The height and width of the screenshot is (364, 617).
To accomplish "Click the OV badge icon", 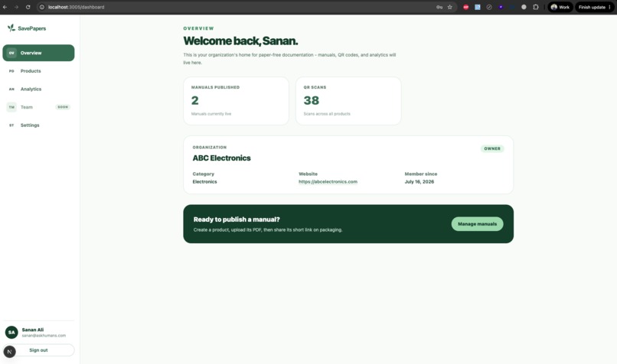I will 11,53.
